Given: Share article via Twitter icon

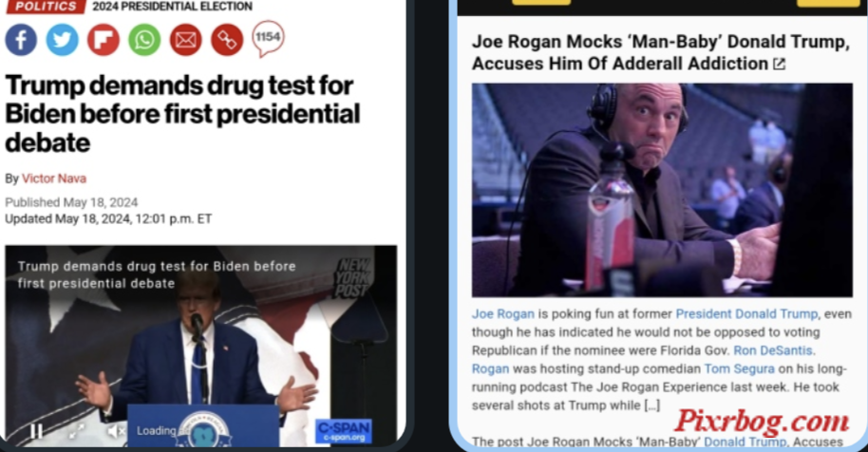Looking at the screenshot, I should click(62, 40).
